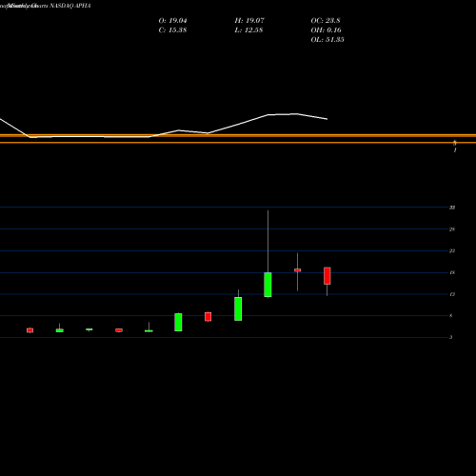This screenshot has height=476, width=476.
Task: Click the 22 price axis label
Action: (x=452, y=251)
